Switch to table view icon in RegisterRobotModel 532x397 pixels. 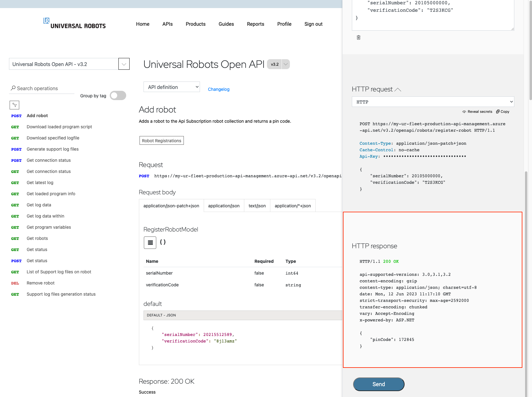tap(150, 243)
